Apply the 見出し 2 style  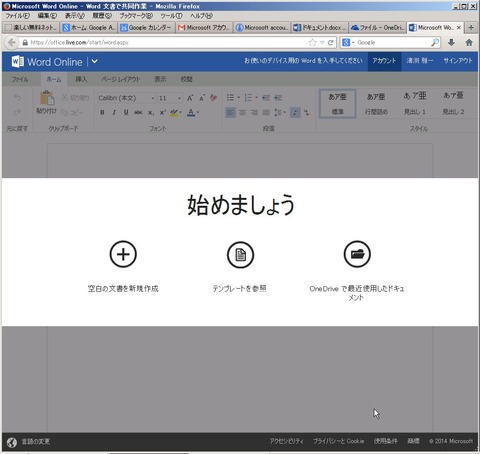pyautogui.click(x=453, y=104)
